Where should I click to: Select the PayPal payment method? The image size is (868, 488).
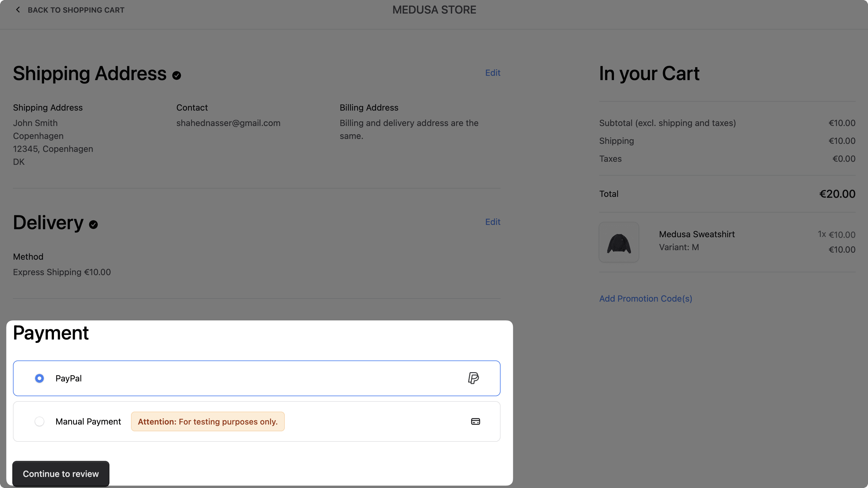(x=39, y=378)
